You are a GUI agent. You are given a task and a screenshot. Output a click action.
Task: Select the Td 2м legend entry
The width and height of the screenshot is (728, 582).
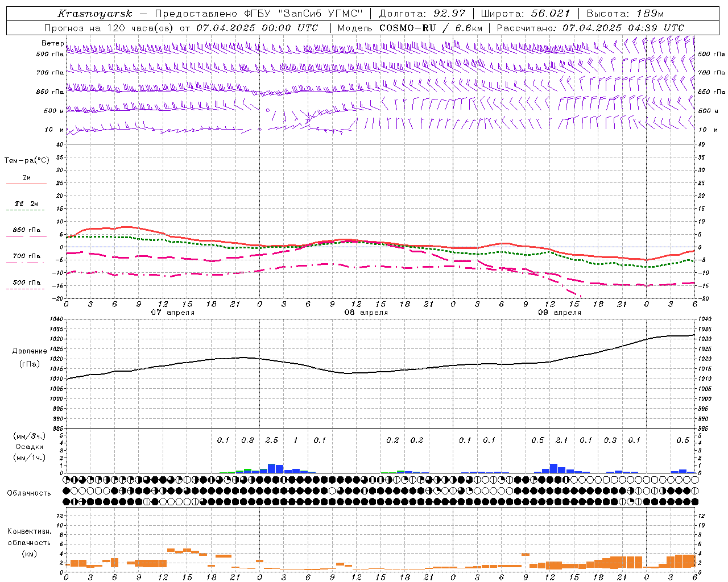click(x=26, y=203)
